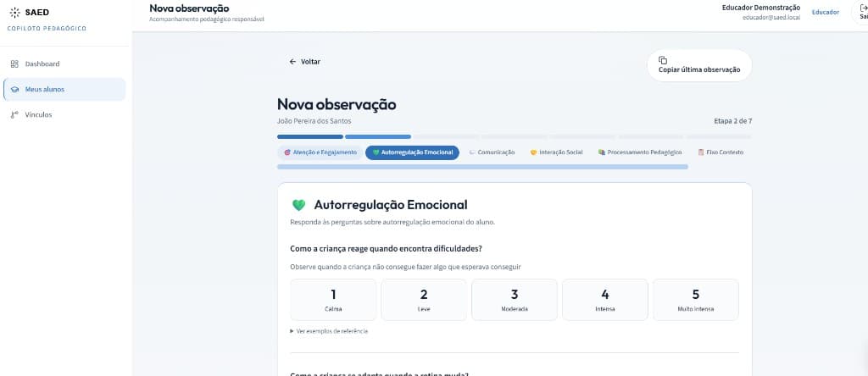Image resolution: width=868 pixels, height=376 pixels.
Task: Click the student name João Pereira dos Santos
Action: (314, 121)
